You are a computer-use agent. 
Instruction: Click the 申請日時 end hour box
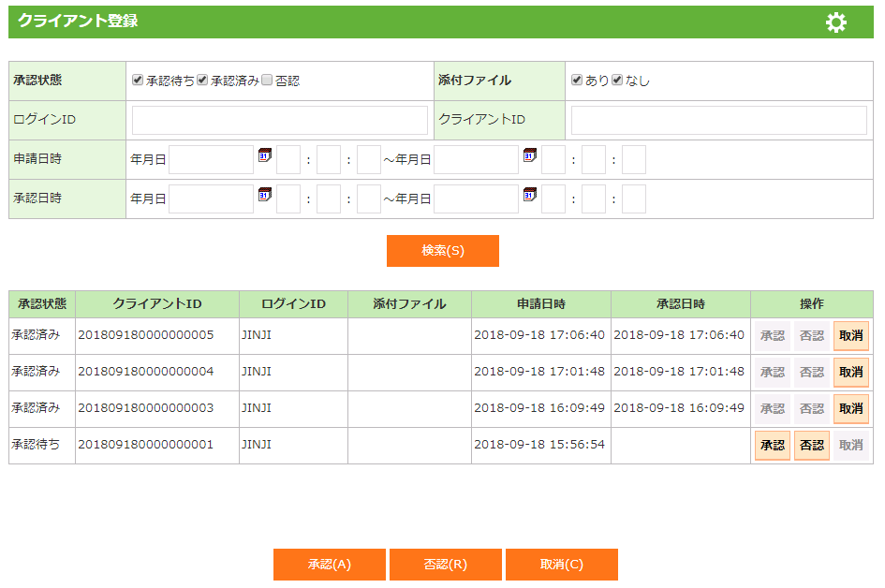tap(553, 160)
